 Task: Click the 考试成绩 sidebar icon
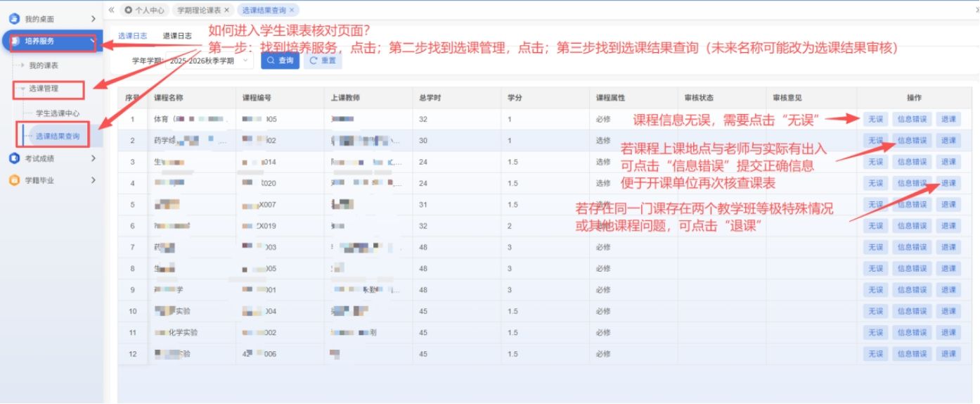click(14, 158)
